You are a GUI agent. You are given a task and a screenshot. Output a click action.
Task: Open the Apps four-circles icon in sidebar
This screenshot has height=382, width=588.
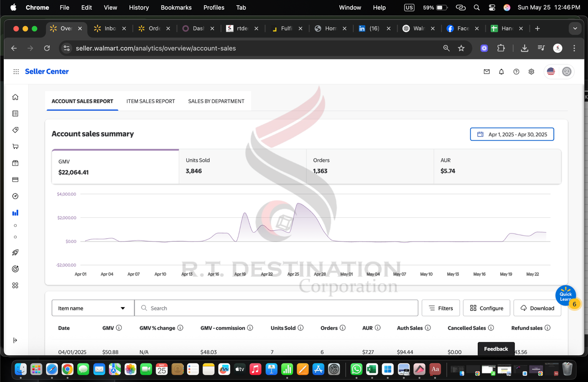coord(15,285)
